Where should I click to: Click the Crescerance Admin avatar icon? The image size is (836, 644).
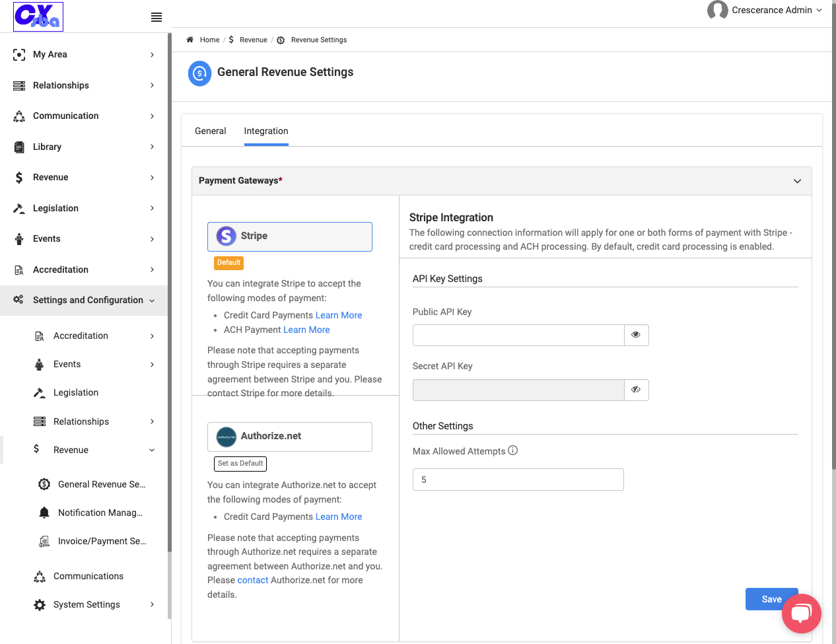click(717, 10)
